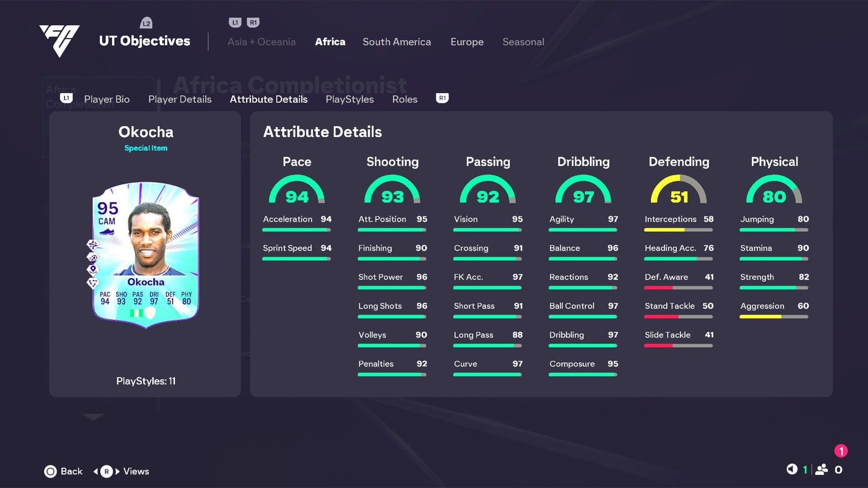Viewport: 868px width, 488px height.
Task: Click the UT Objectives title
Action: click(145, 41)
